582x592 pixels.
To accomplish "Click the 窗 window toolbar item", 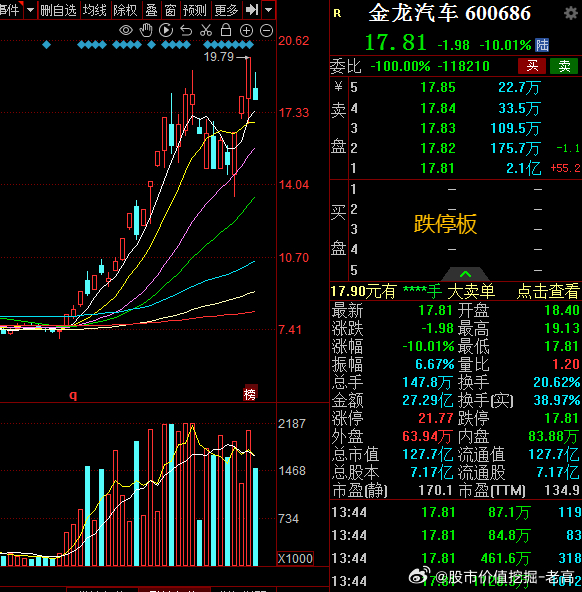I will click(x=170, y=10).
